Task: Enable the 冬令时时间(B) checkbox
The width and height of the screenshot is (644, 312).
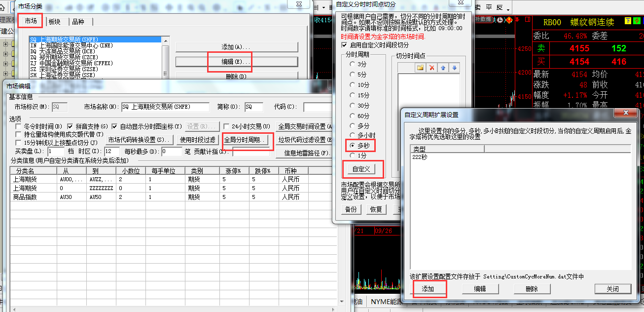Action: [19, 126]
